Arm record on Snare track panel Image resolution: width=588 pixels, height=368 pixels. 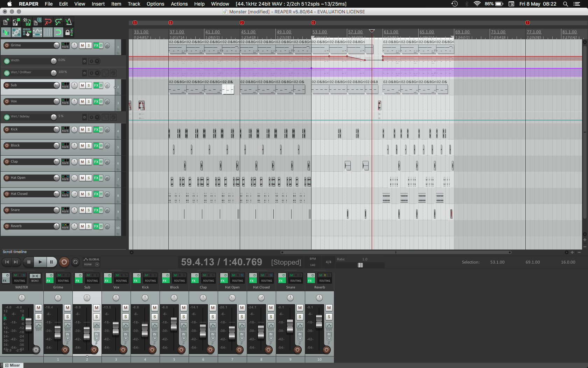[x=7, y=210]
